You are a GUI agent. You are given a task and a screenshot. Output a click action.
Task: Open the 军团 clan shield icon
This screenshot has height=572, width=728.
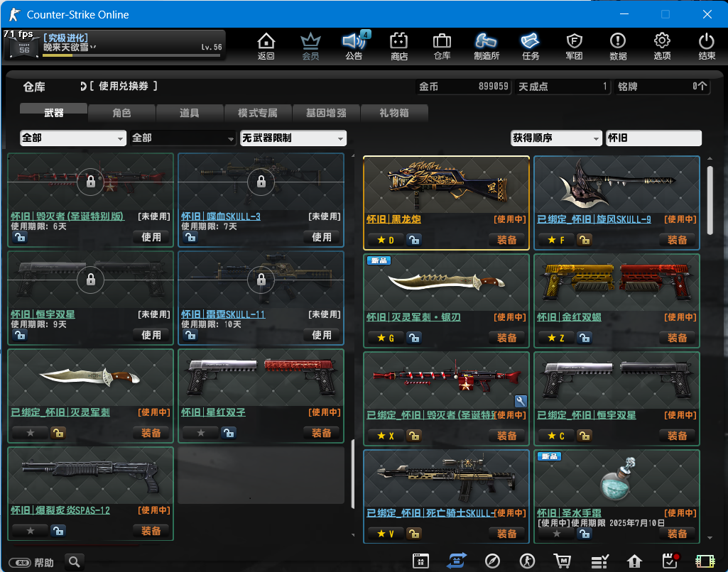(575, 46)
